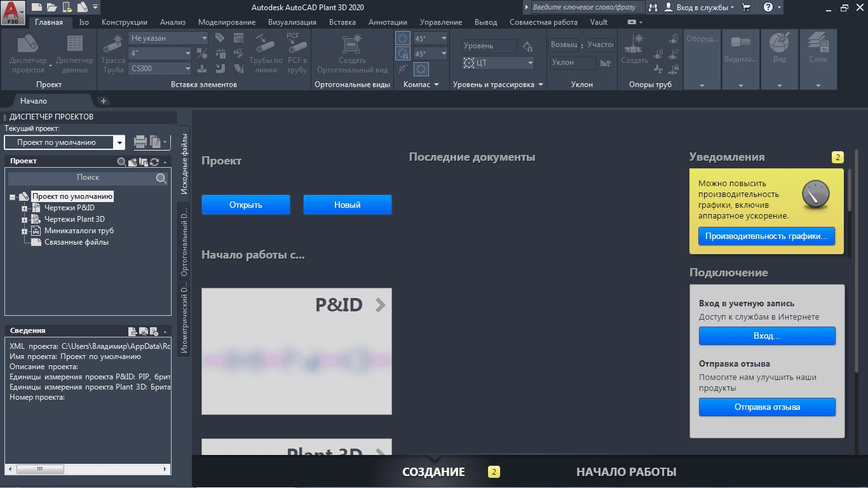868x488 pixels.
Task: Click the Поиск project search field
Action: pos(88,178)
